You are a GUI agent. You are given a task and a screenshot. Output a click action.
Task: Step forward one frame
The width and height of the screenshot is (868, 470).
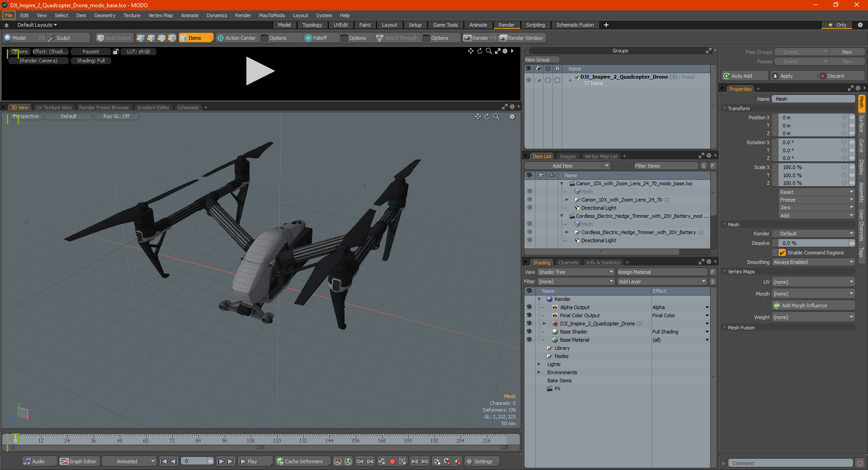pyautogui.click(x=220, y=461)
